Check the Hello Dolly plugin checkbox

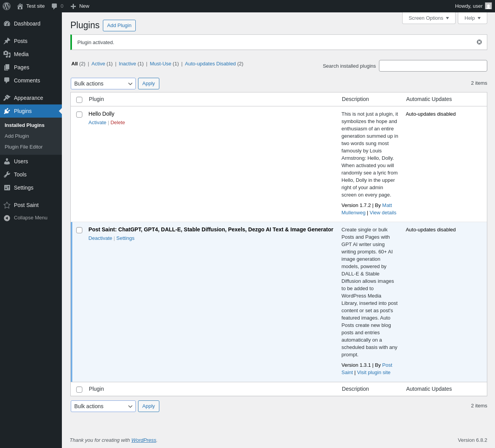[79, 115]
